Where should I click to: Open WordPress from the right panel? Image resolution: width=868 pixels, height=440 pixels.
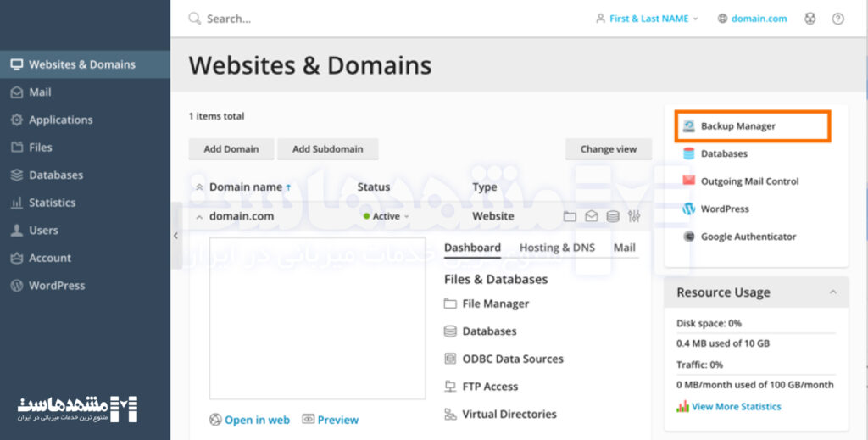coord(724,209)
